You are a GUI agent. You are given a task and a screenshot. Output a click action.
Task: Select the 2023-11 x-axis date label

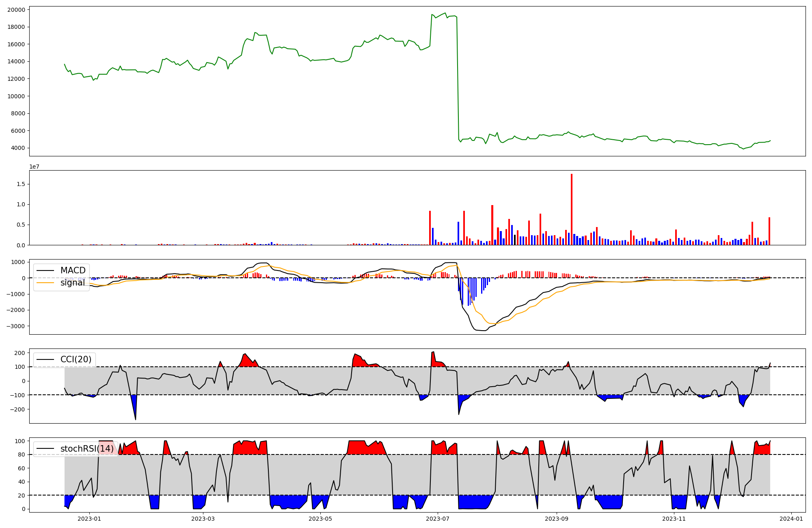tap(674, 519)
